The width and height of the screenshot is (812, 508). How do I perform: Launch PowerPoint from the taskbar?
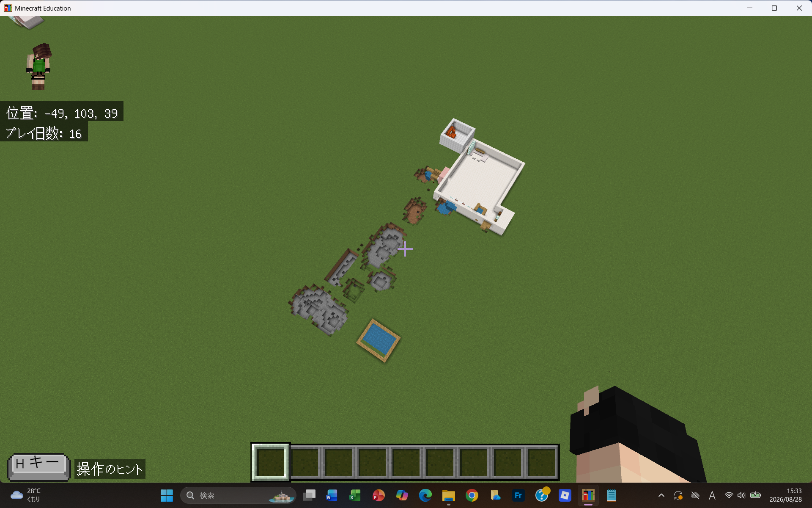click(379, 495)
